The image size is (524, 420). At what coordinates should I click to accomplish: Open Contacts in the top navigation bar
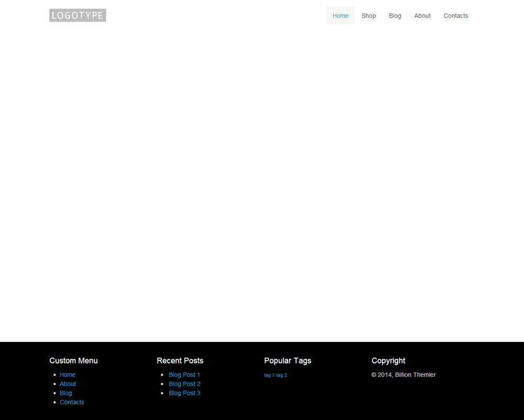pyautogui.click(x=455, y=16)
